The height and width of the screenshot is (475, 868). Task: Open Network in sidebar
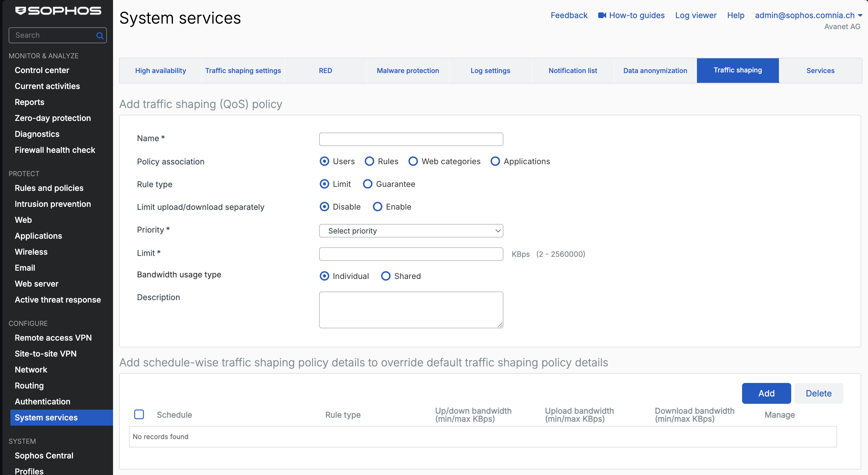click(31, 370)
